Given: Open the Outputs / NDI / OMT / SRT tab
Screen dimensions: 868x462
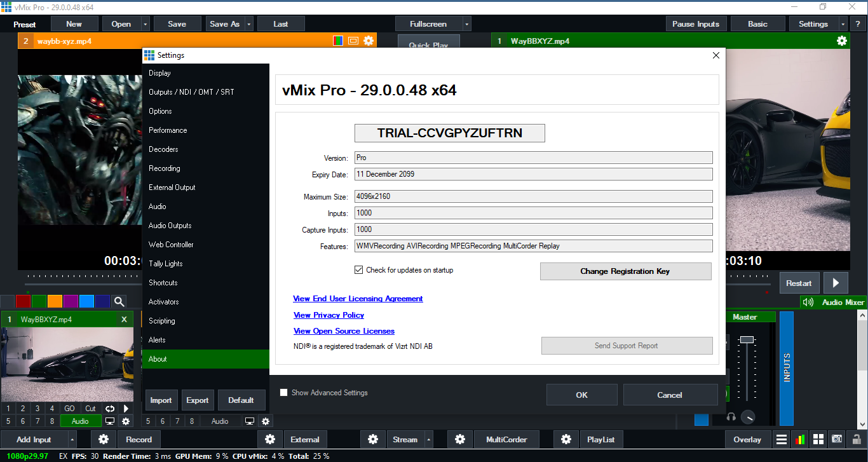Looking at the screenshot, I should click(206, 92).
